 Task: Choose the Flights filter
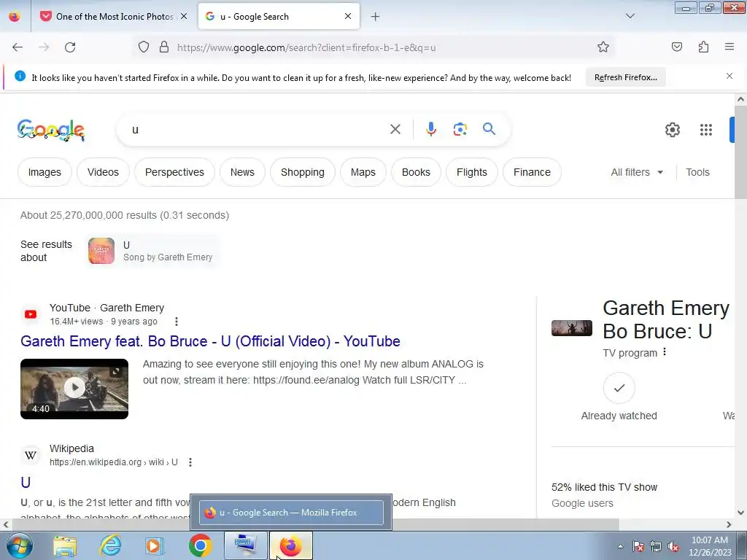coord(472,172)
